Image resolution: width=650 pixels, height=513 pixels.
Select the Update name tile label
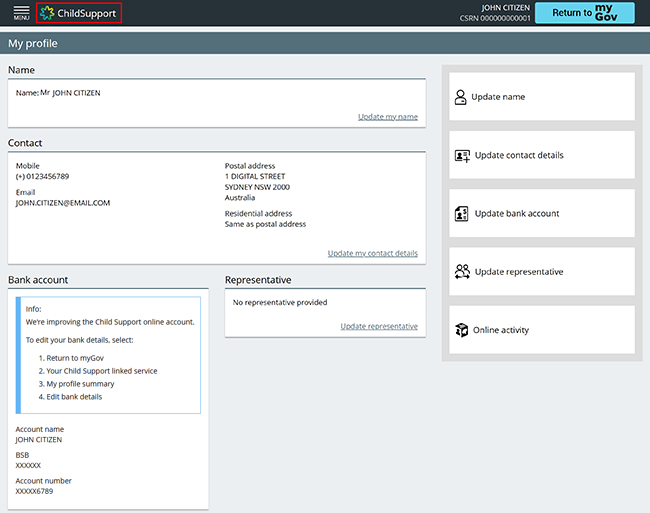[498, 97]
